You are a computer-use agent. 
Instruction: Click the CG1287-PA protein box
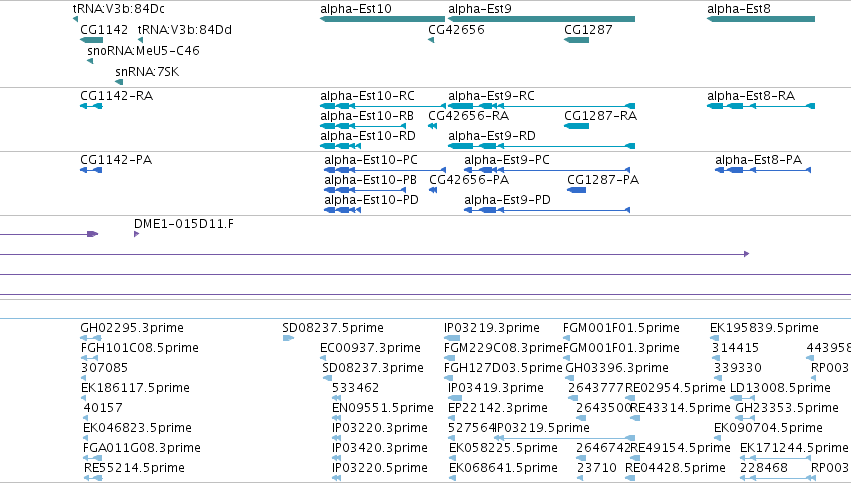tap(576, 190)
